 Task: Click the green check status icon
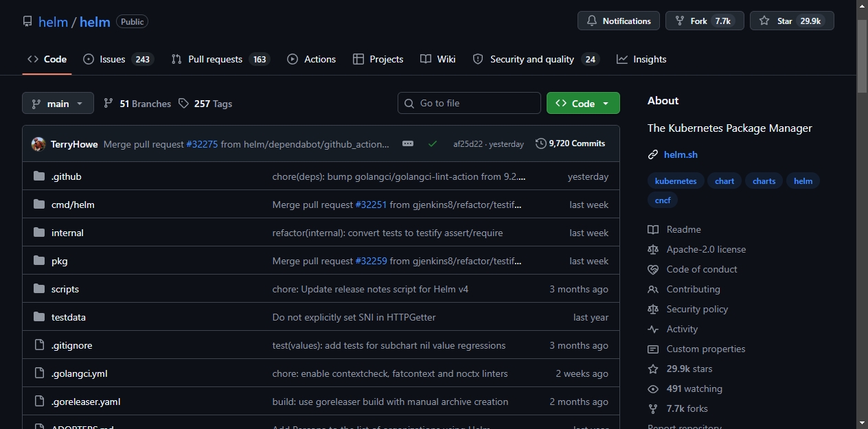tap(433, 143)
